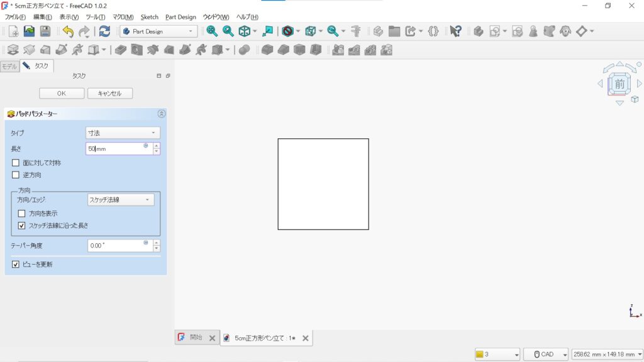Click the Measure tool caliper icon
The width and height of the screenshot is (644, 362).
coord(357,31)
